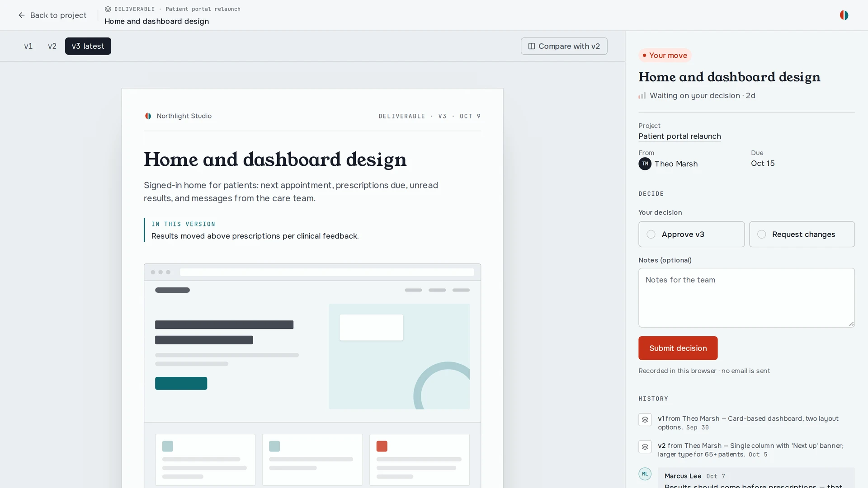Click the 'Your move' status badge
This screenshot has height=488, width=868.
[x=665, y=56]
